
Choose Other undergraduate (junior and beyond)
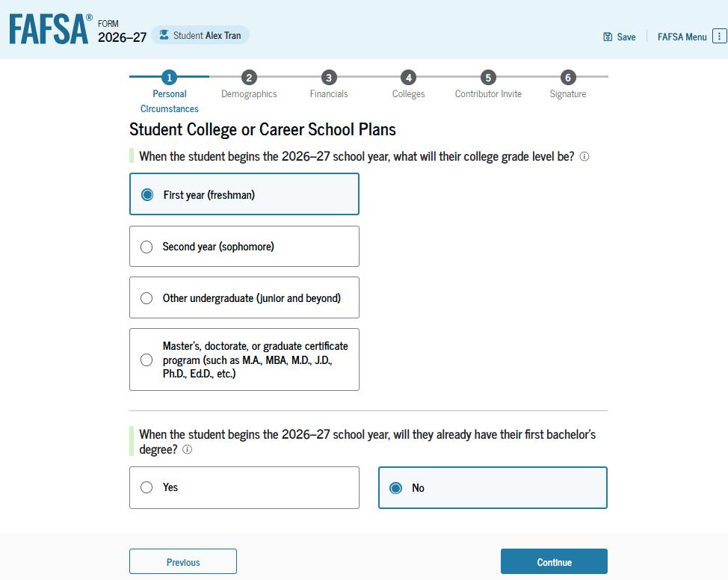[x=147, y=298]
